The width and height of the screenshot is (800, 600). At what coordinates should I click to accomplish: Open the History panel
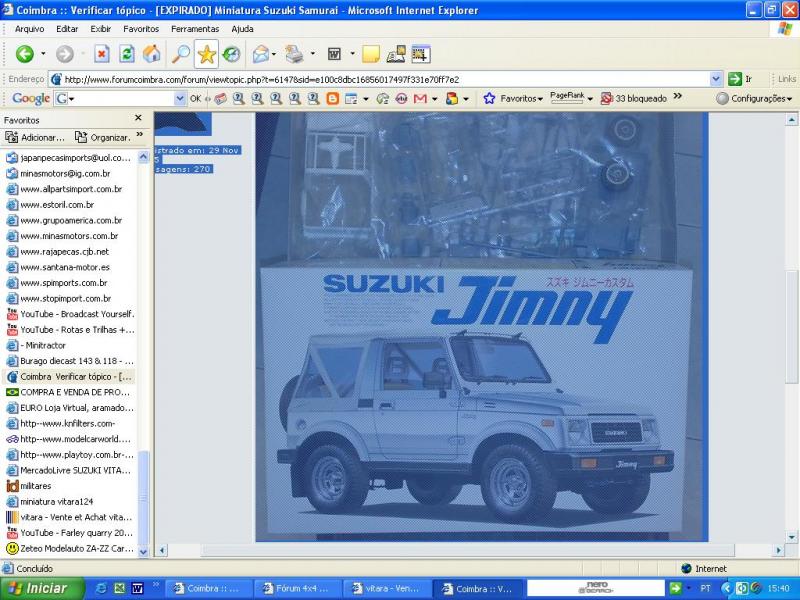coord(231,54)
